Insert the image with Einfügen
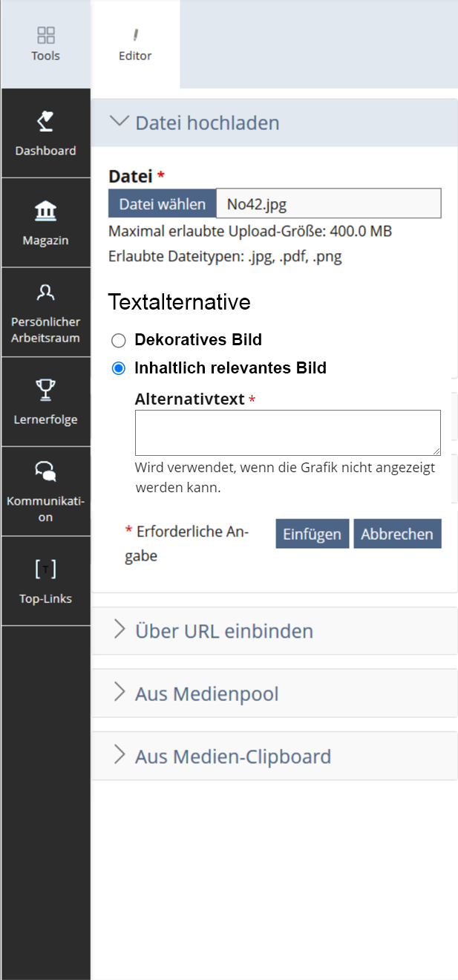This screenshot has height=980, width=458. pyautogui.click(x=312, y=533)
